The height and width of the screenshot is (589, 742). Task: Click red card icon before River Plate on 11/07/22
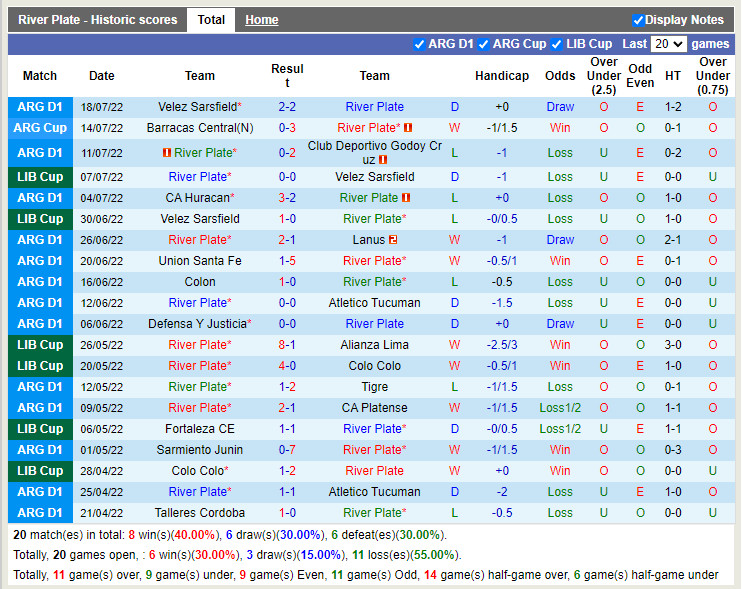[167, 153]
